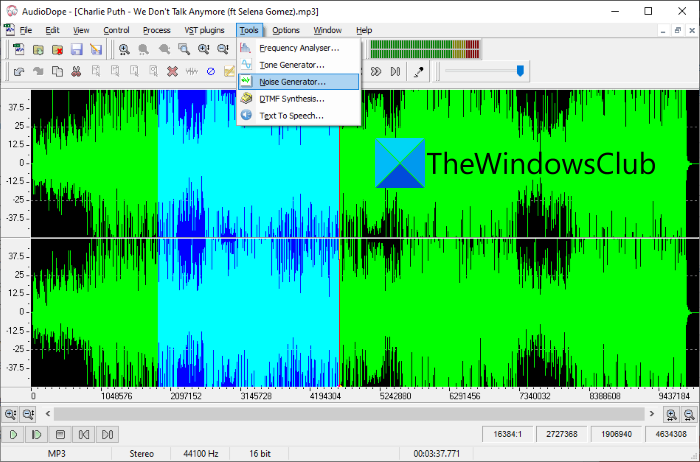
Task: Click the horizontal zoom in magnifier icon
Action: 124,49
